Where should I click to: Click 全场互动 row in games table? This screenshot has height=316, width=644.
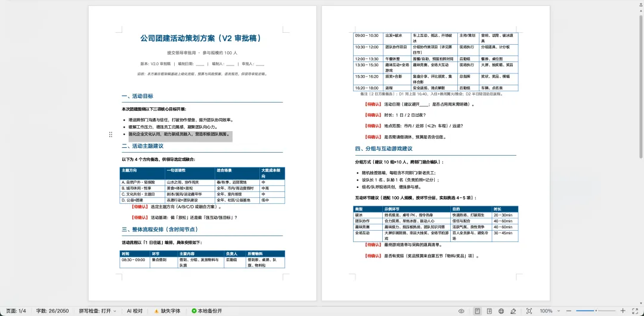436,236
